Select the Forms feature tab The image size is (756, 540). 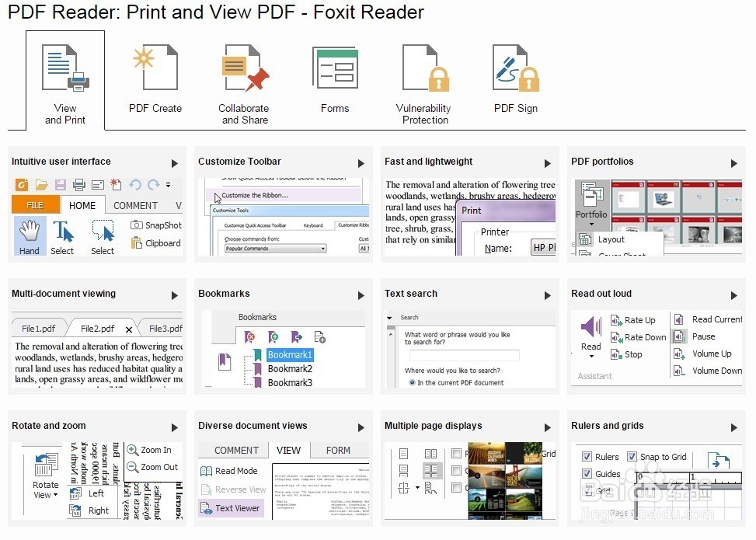coord(335,80)
